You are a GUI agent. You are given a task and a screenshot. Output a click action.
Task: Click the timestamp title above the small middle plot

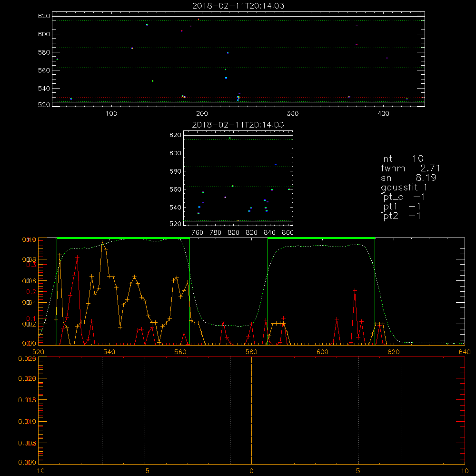pos(238,125)
